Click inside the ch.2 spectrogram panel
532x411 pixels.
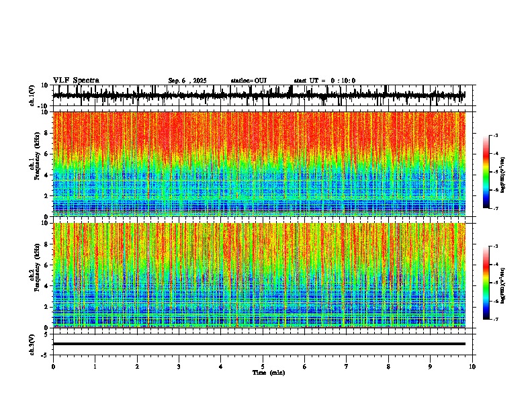point(259,275)
